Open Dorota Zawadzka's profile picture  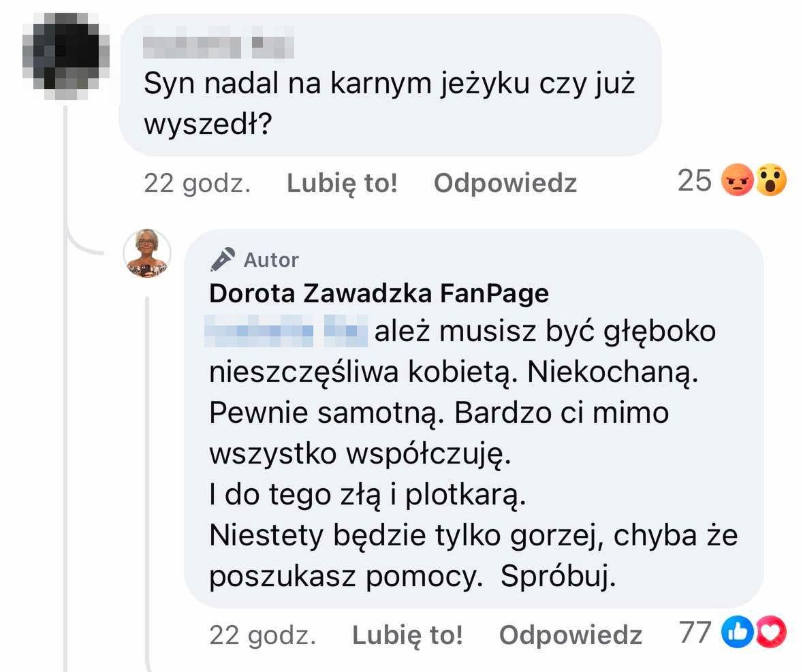pyautogui.click(x=146, y=253)
